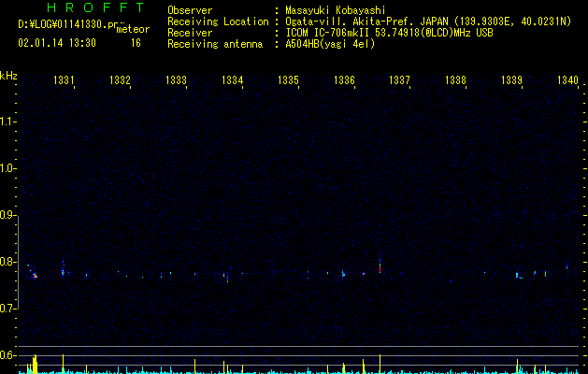Viewport: 588px width, 374px height.
Task: Click the tall red meteor echo before 1337
Action: point(380,265)
